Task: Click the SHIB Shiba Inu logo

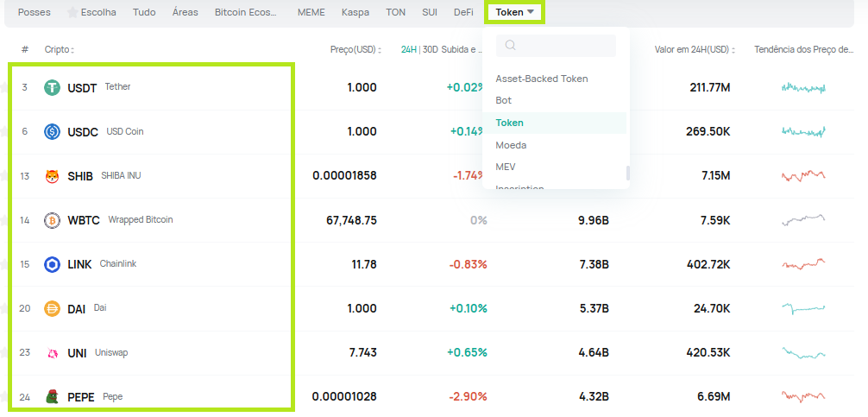Action: pos(52,176)
